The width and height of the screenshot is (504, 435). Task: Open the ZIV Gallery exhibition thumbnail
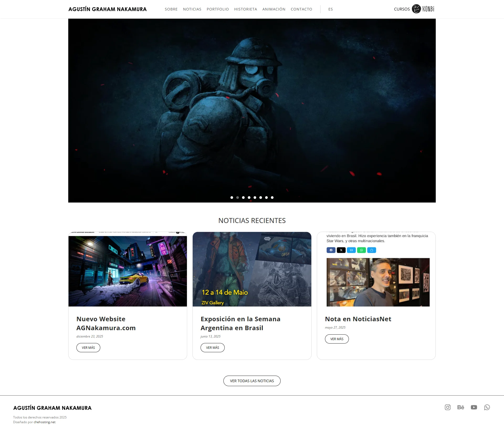[x=252, y=269]
